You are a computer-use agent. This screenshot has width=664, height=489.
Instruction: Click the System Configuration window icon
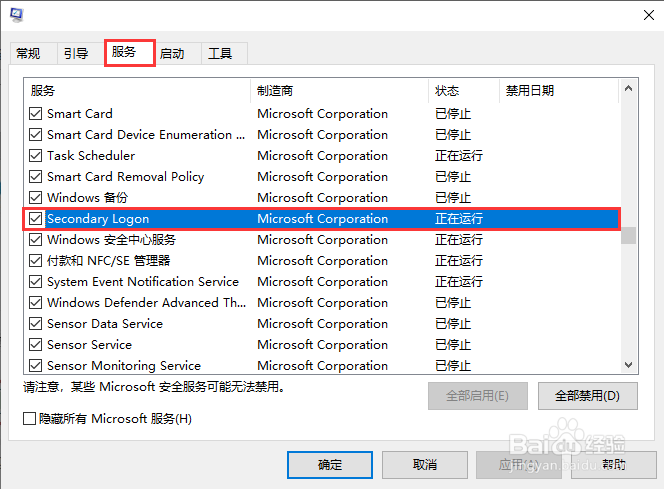(x=17, y=15)
